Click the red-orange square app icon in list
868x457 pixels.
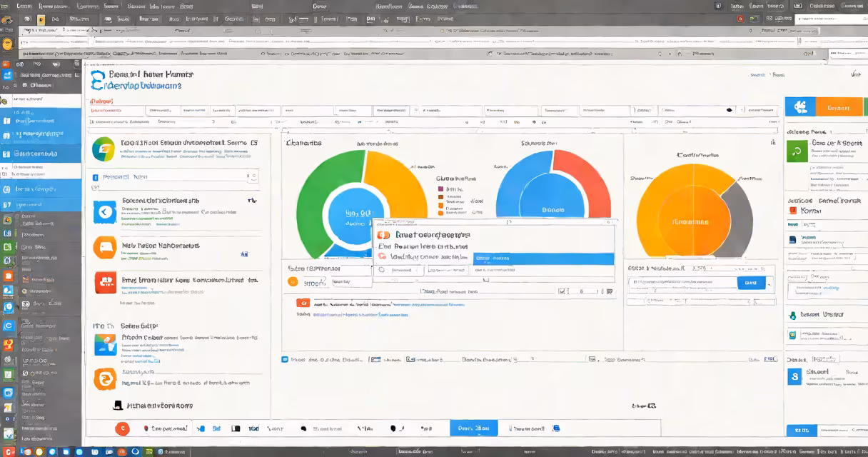pyautogui.click(x=104, y=283)
